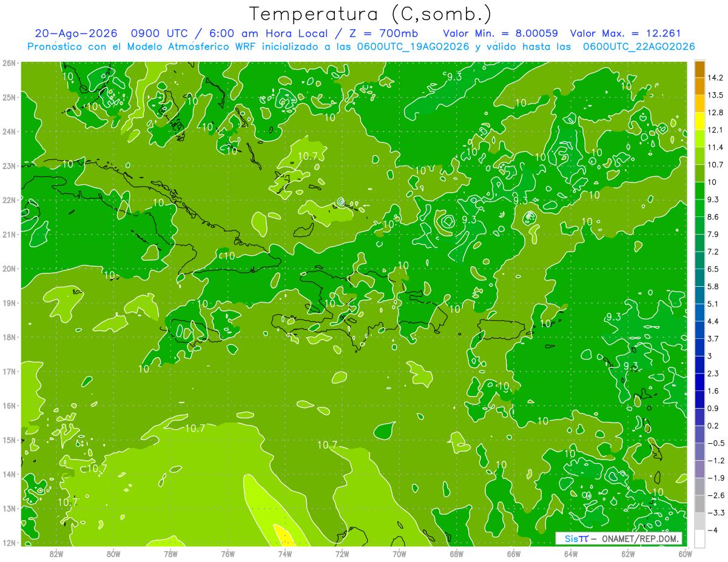
Task: Click the 82W longitude axis label
Action: point(56,554)
